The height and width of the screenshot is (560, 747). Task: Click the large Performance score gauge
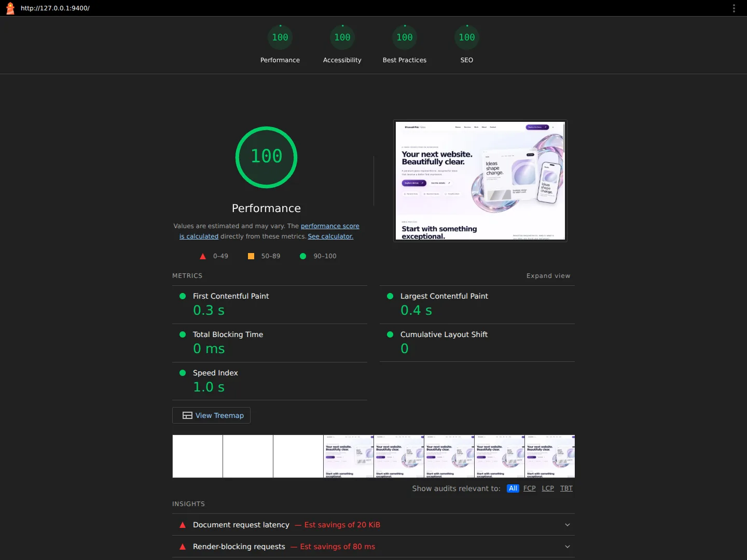[267, 157]
